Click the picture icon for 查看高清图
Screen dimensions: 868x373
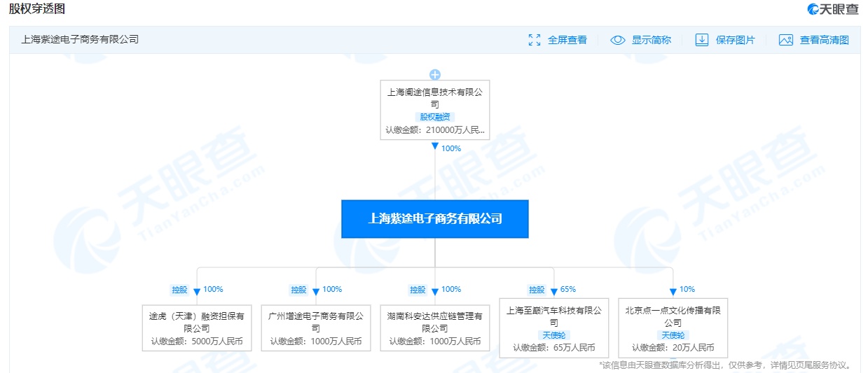(x=786, y=40)
